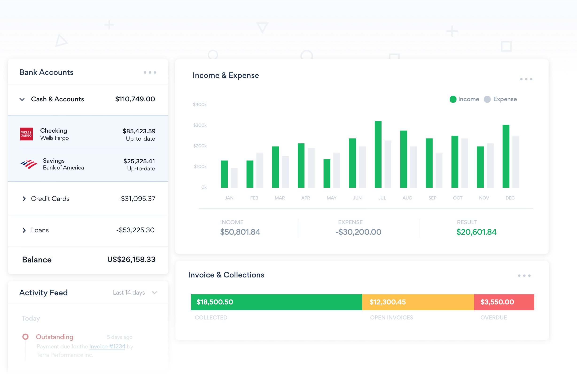
Task: Click the JUL green income bar
Action: (378, 154)
